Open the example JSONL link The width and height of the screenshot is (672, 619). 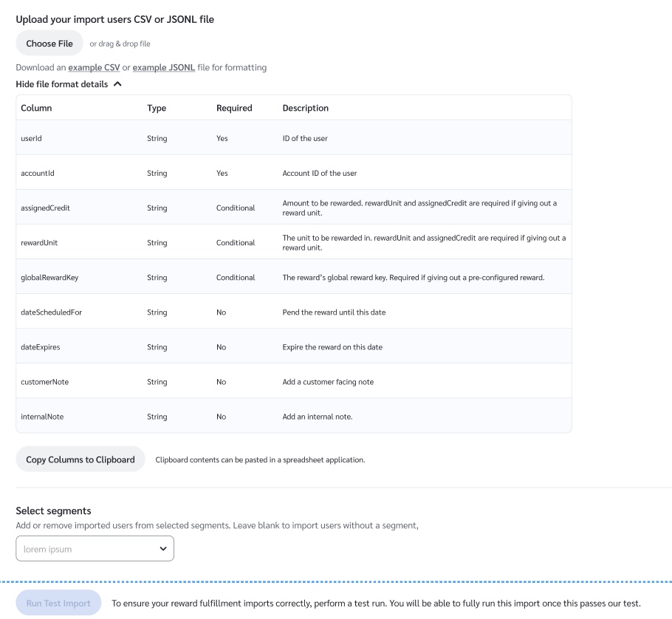coord(163,68)
